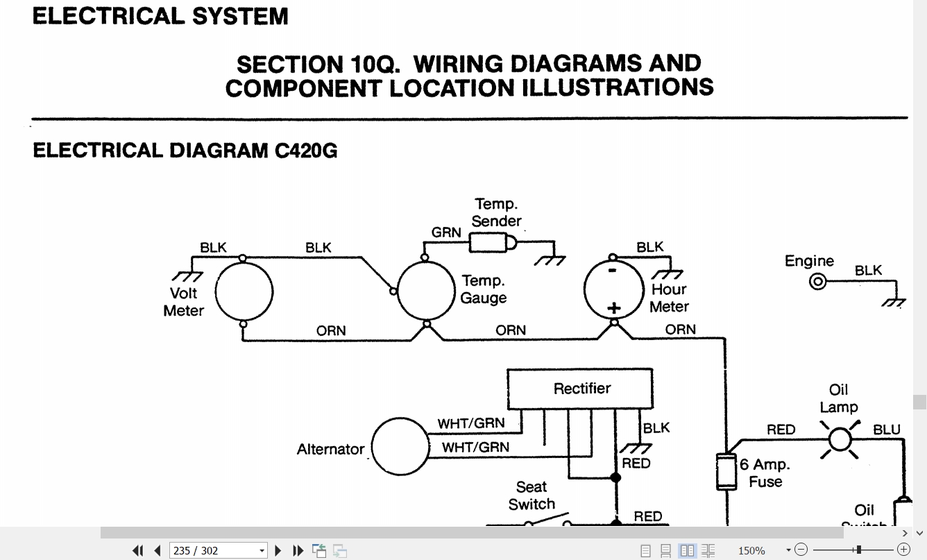Go to the first page

[x=137, y=550]
